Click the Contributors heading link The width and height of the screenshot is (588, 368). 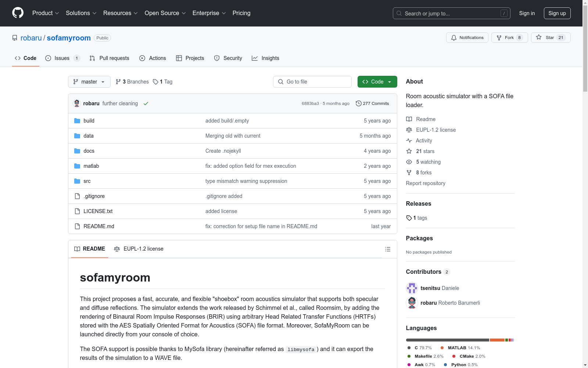(x=428, y=272)
